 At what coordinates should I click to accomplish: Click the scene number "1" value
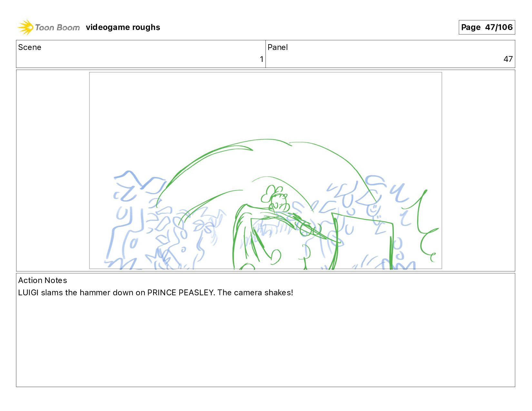click(x=261, y=59)
